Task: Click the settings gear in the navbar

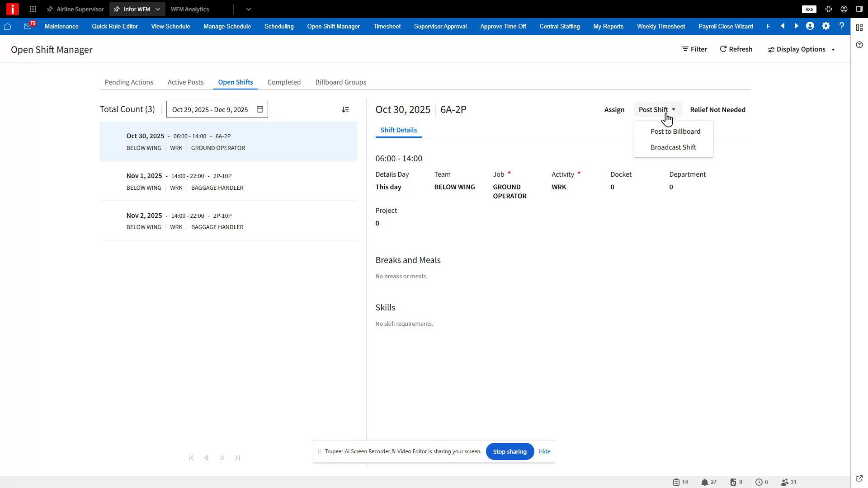Action: [826, 26]
